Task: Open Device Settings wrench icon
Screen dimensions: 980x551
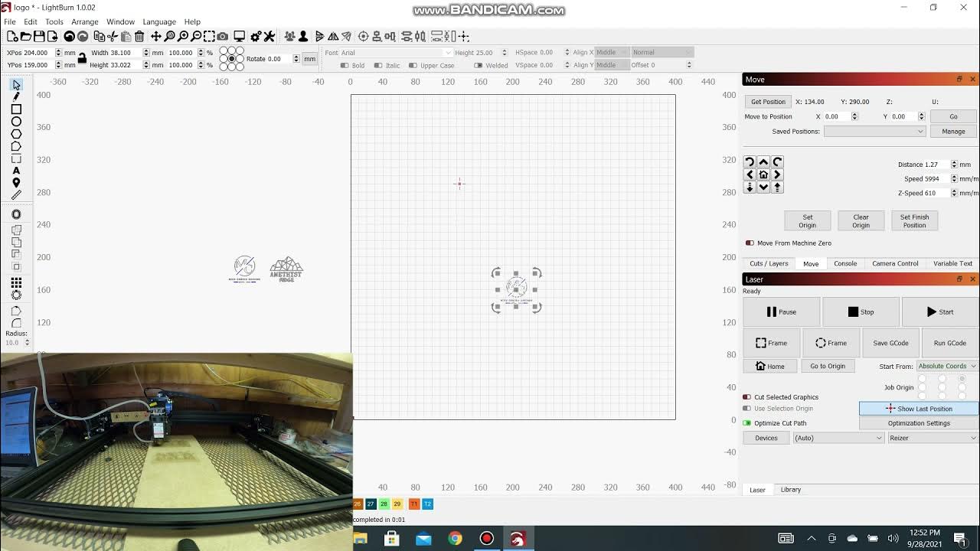Action: tap(269, 36)
